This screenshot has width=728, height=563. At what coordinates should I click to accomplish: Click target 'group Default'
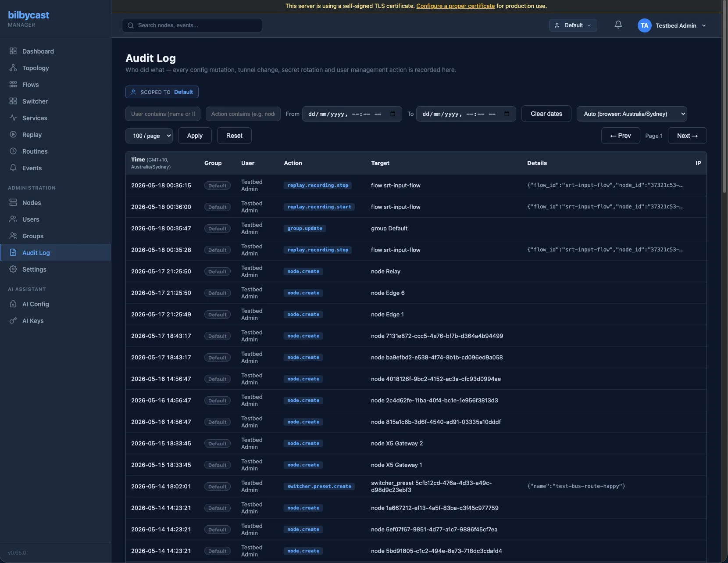389,229
